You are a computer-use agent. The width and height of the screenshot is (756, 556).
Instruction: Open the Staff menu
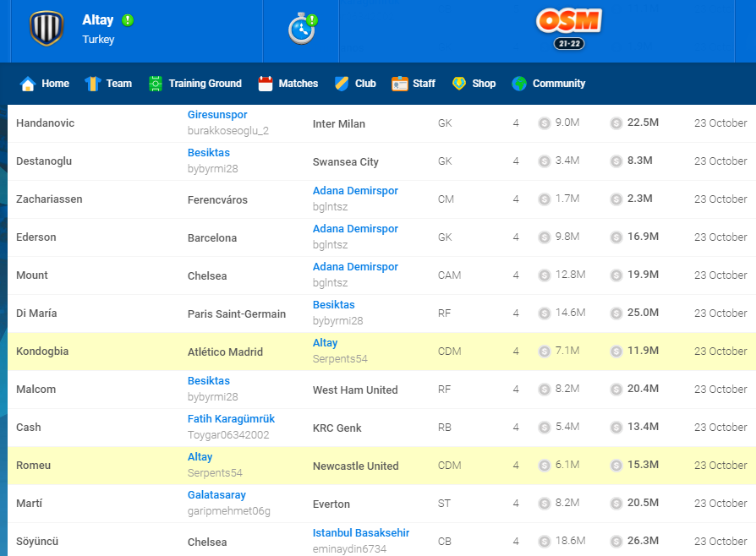tap(414, 84)
